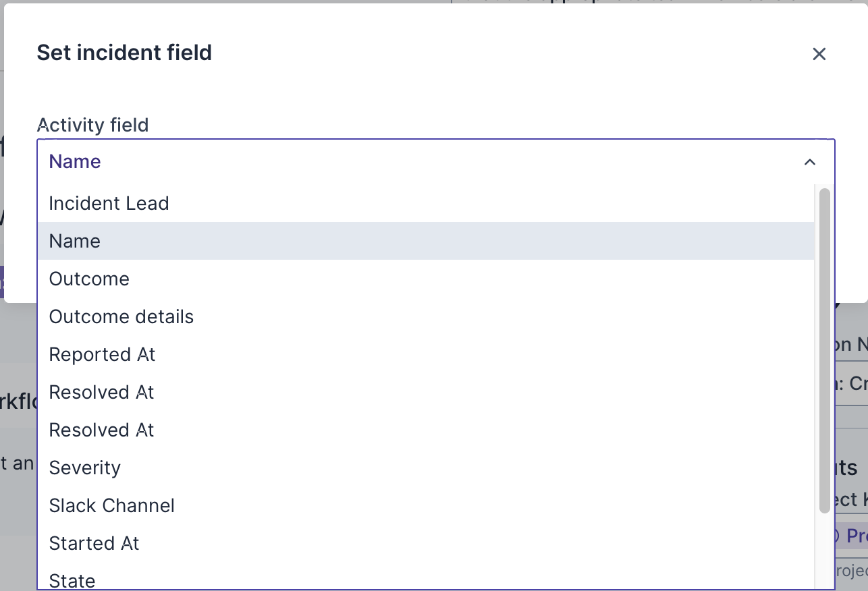This screenshot has height=591, width=868.
Task: Select the second Resolved At option
Action: (102, 430)
